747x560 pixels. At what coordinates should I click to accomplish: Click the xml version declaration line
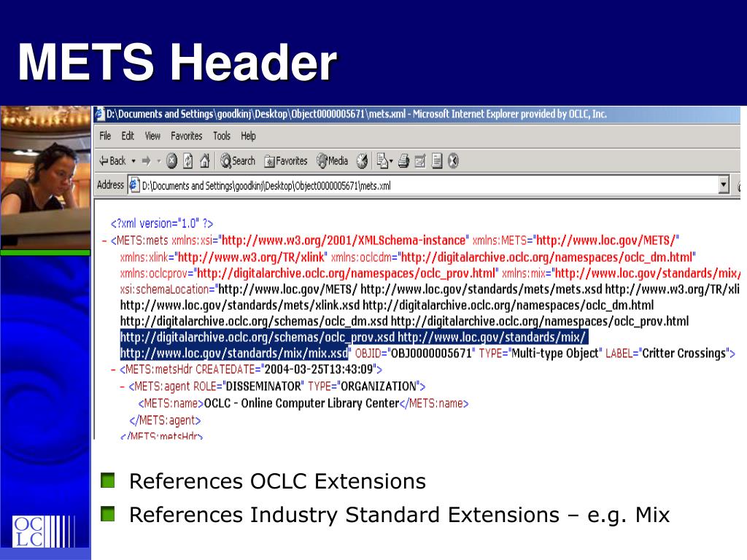162,223
